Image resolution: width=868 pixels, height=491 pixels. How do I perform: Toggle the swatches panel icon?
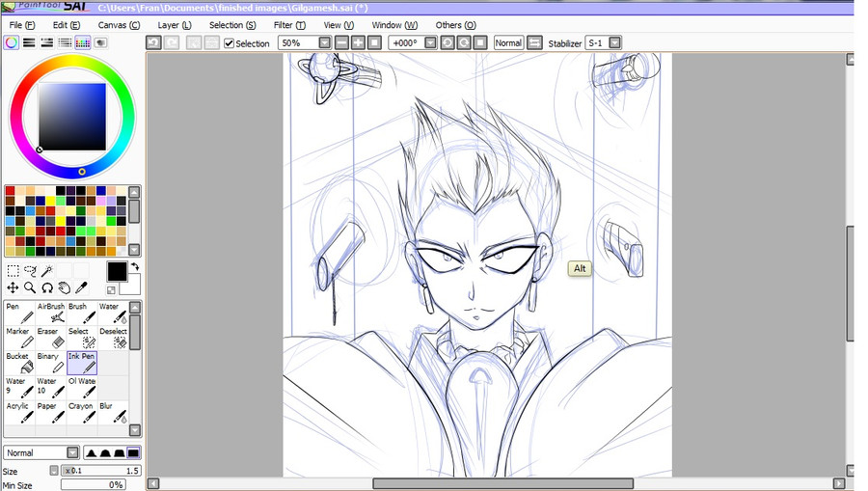(x=83, y=42)
